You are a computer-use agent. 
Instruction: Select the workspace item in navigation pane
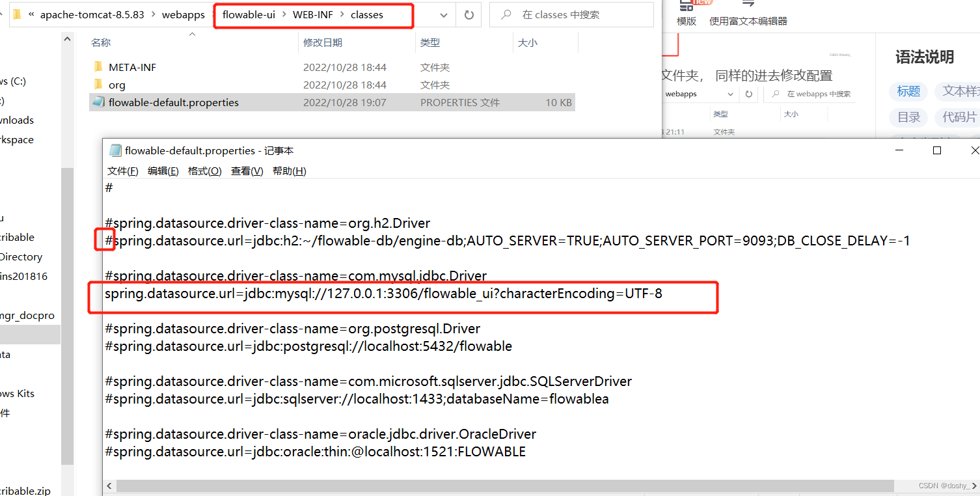click(x=17, y=140)
